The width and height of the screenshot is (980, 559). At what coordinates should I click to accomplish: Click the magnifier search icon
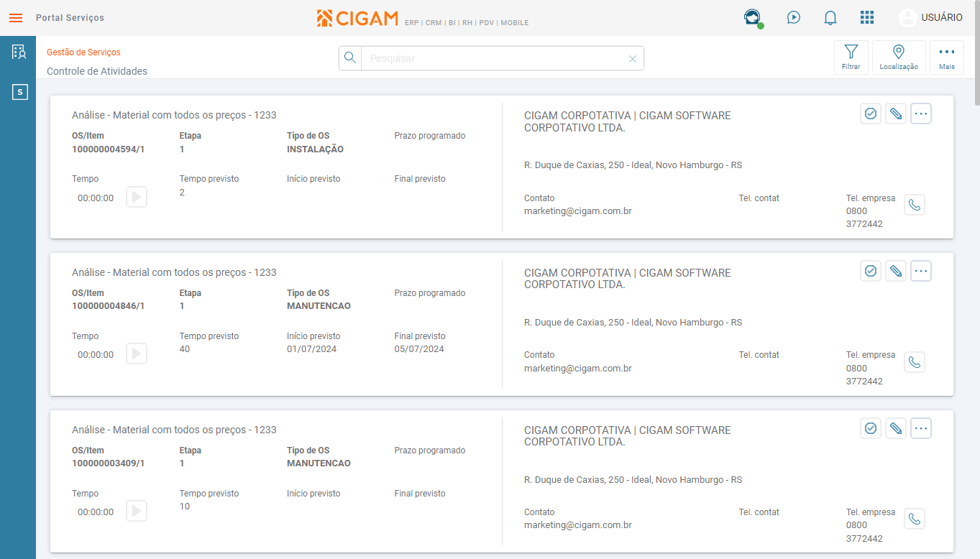[350, 58]
